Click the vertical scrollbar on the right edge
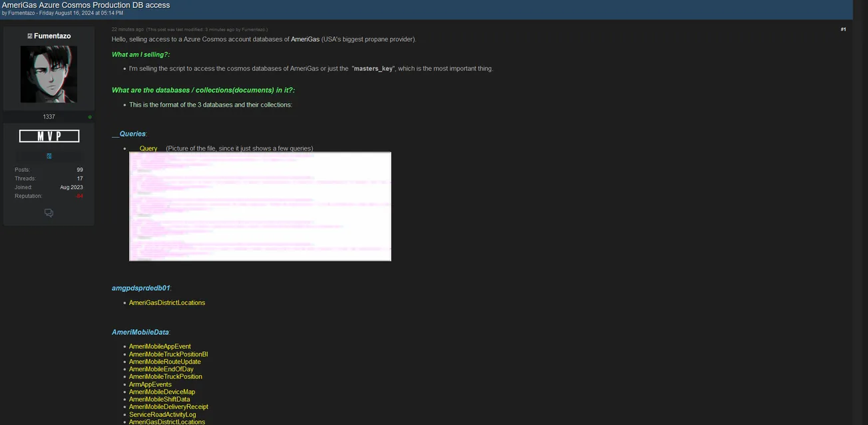The image size is (868, 425). pos(860,213)
